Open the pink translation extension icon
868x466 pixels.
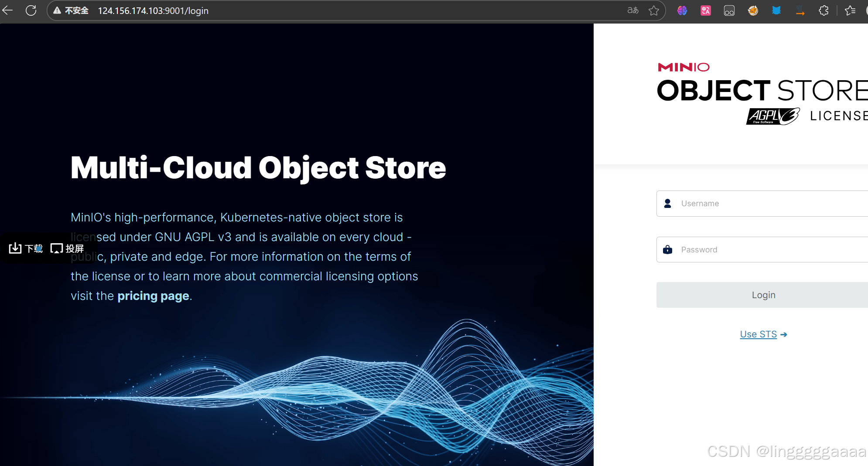(x=706, y=10)
